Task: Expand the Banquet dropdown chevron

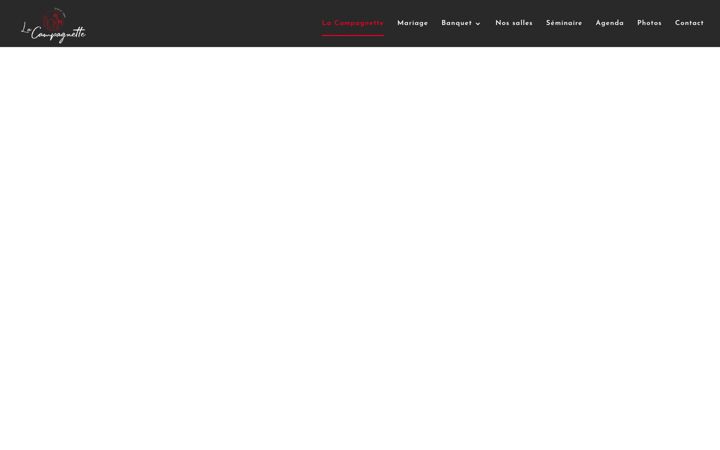Action: pyautogui.click(x=478, y=24)
